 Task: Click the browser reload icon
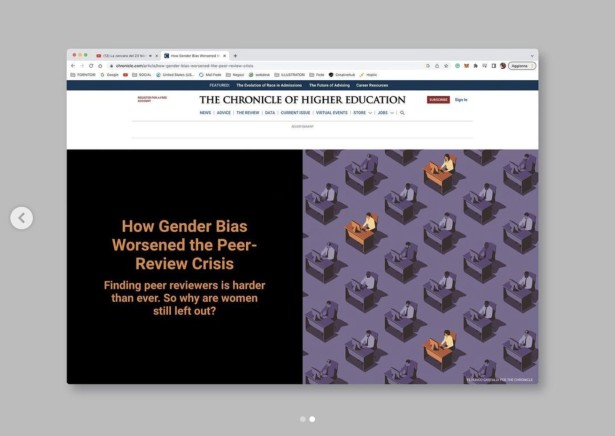coord(90,65)
